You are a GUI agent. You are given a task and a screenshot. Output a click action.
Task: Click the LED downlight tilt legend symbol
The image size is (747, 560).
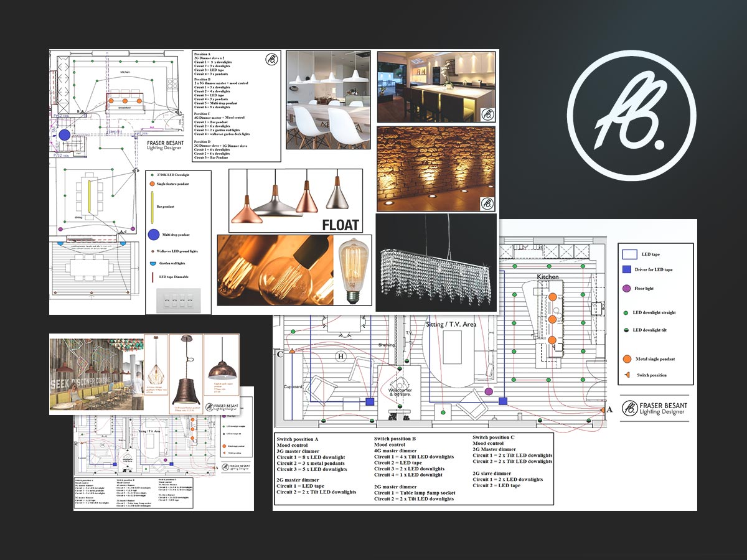pyautogui.click(x=626, y=330)
